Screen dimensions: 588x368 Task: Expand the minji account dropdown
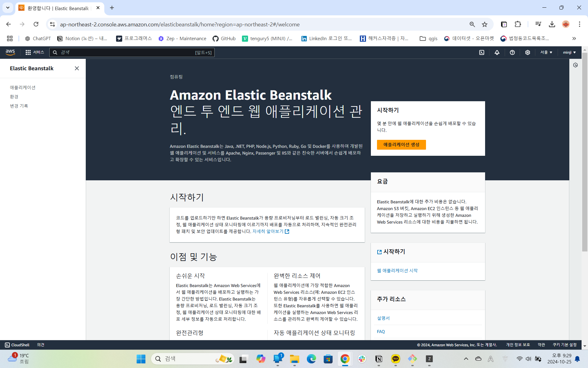569,52
